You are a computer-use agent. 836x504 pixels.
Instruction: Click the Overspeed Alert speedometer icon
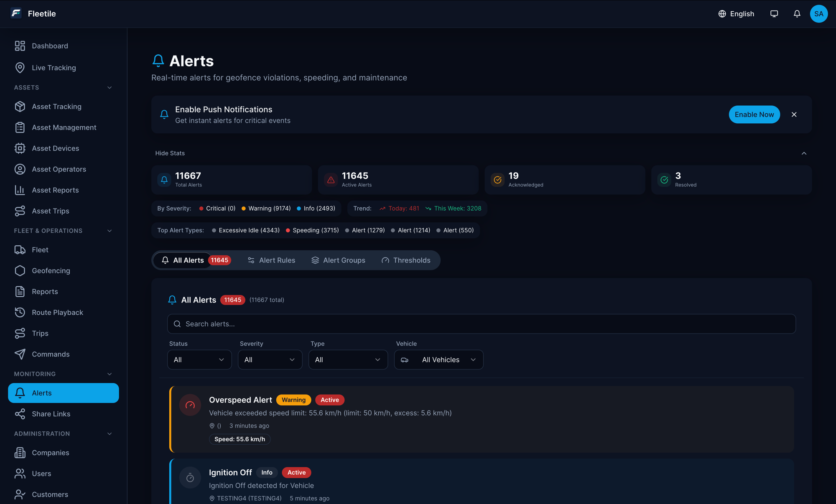[190, 405]
